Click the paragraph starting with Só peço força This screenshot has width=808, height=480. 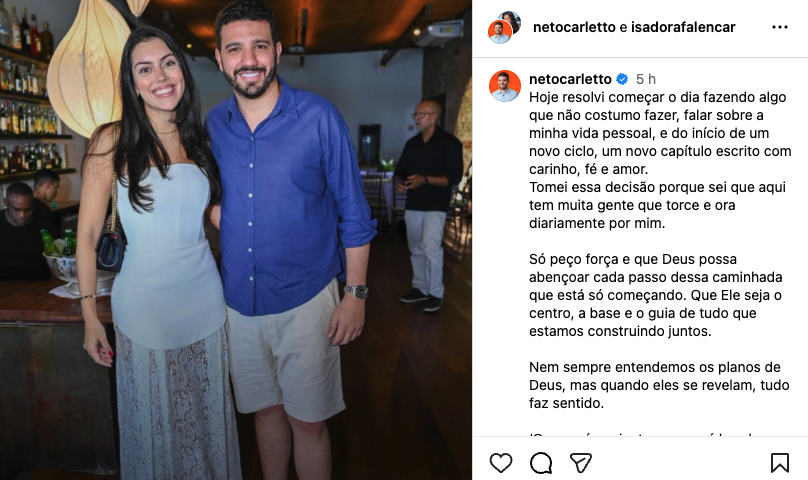tap(655, 295)
